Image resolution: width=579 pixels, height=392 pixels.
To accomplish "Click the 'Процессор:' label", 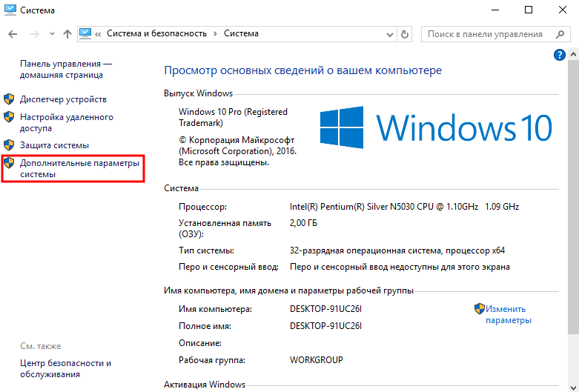I will (x=202, y=207).
